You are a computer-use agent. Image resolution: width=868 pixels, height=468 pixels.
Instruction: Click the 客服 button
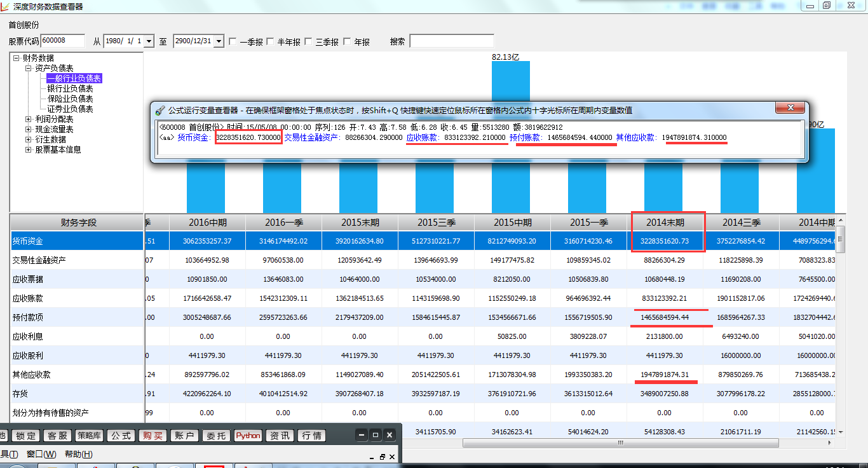(58, 436)
